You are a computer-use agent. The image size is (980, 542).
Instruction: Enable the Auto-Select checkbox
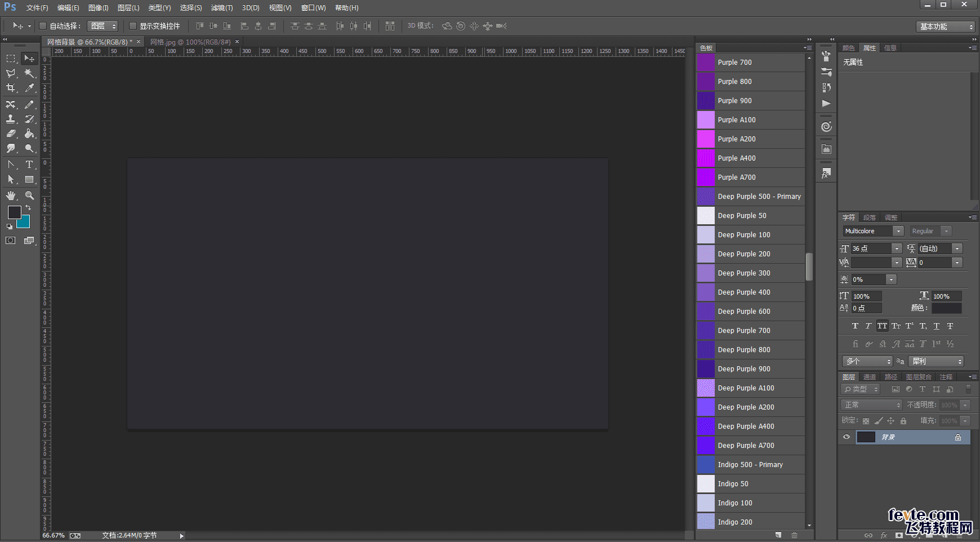[43, 26]
